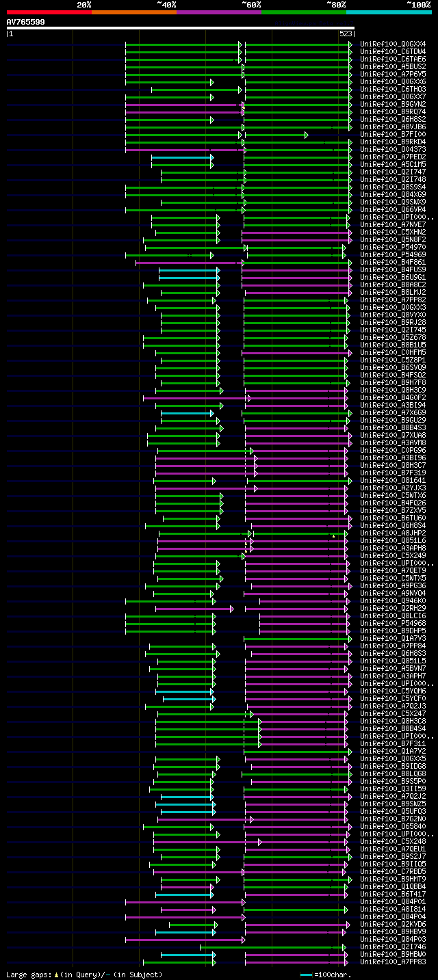Click UniRef100_P54969 label
Screen dimensions: 438x980
point(393,254)
